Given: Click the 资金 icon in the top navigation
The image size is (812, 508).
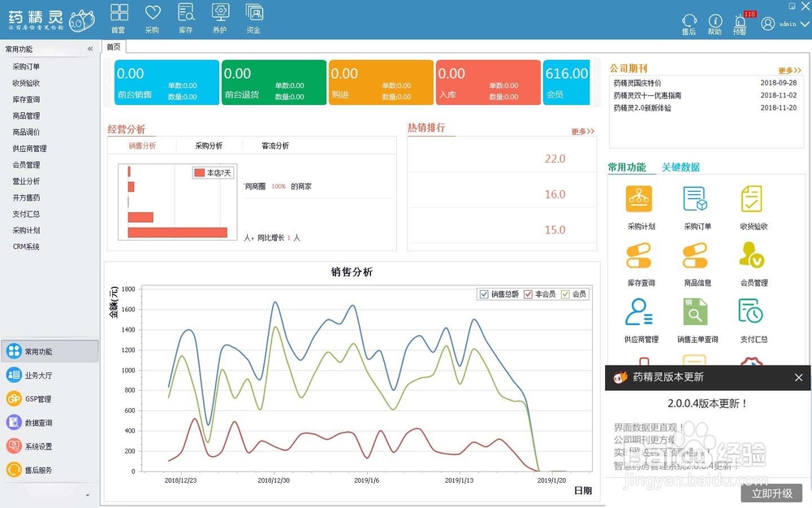Looking at the screenshot, I should point(253,16).
